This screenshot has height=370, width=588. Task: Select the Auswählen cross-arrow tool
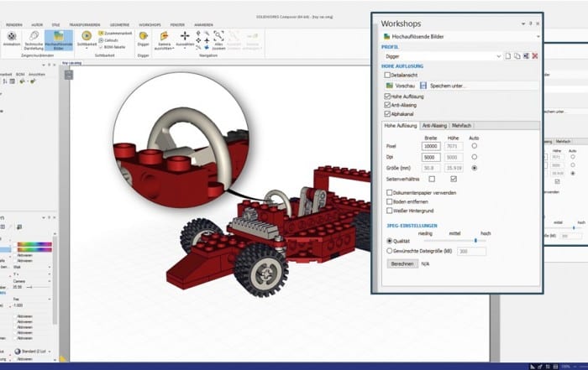[x=185, y=36]
